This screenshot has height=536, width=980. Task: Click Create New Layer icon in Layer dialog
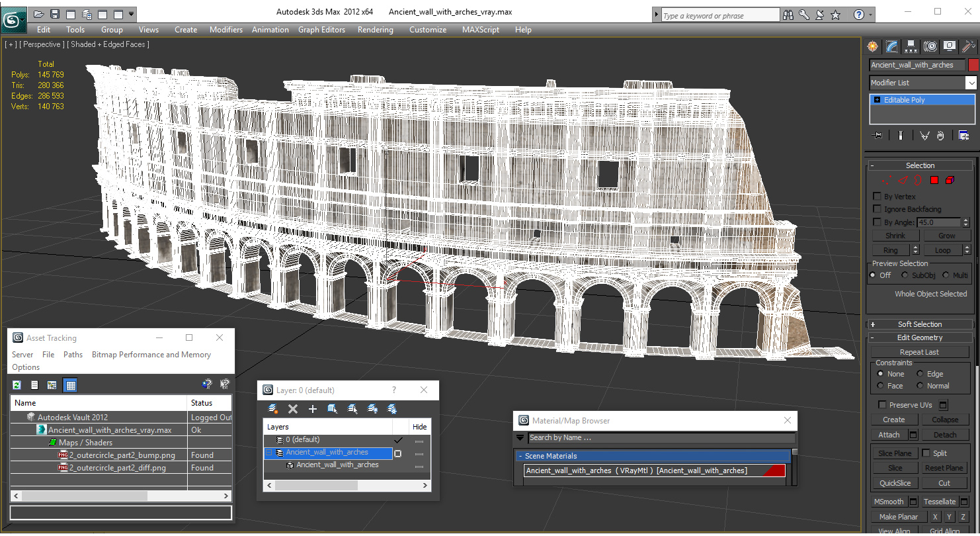[273, 409]
